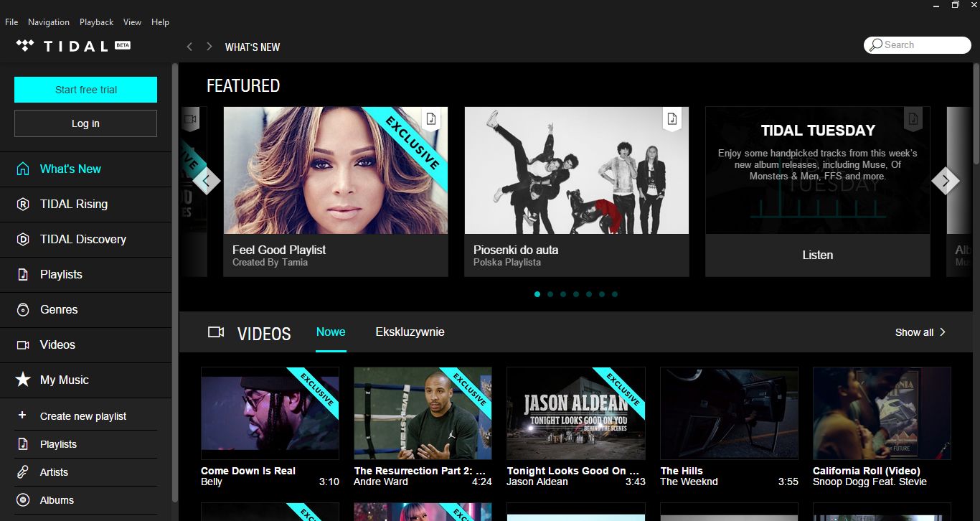Switch to the Nowe videos tab

(x=331, y=332)
